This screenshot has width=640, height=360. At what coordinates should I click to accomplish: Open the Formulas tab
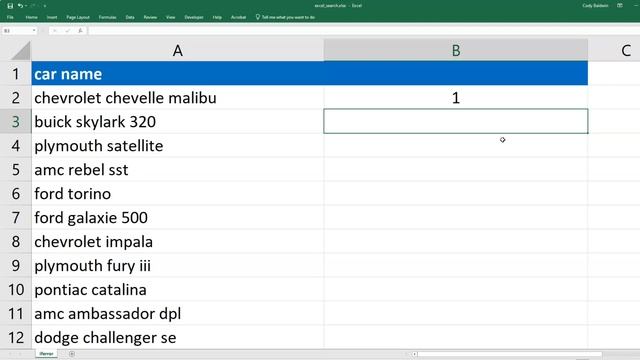(x=107, y=17)
